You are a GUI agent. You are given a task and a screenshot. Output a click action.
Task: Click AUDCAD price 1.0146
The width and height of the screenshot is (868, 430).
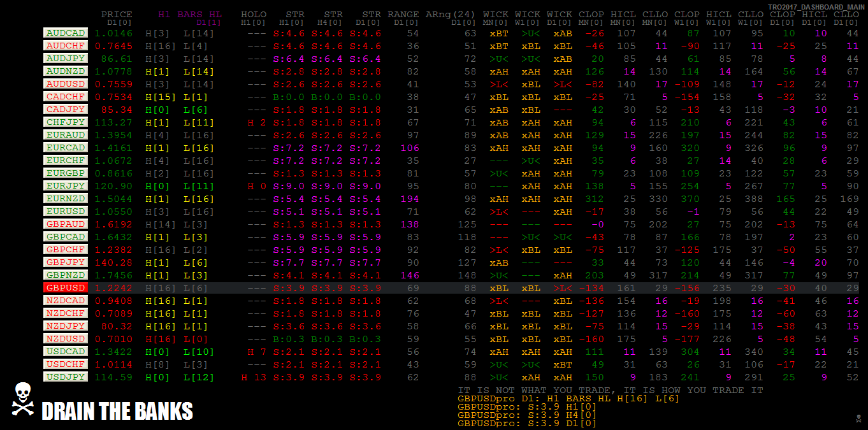[113, 33]
